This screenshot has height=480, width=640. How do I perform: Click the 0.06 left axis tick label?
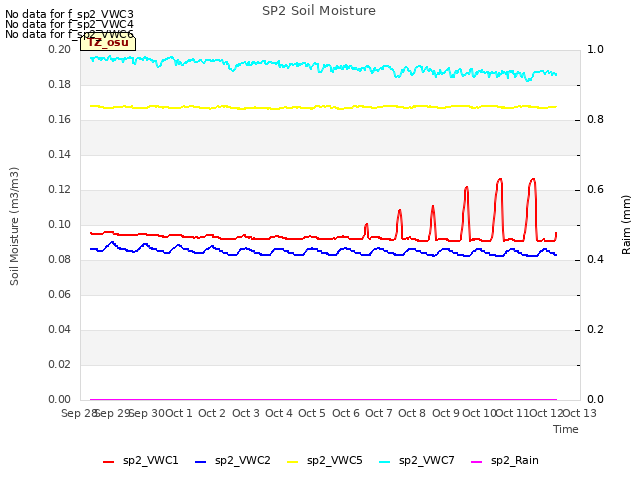pos(60,295)
